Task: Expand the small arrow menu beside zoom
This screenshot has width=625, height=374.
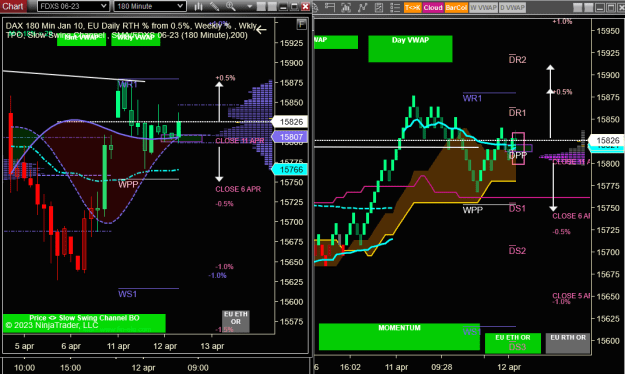Action: [x=250, y=6]
